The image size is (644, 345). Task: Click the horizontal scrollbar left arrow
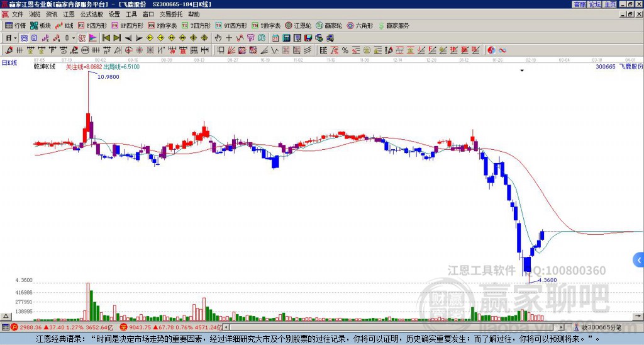(226, 327)
